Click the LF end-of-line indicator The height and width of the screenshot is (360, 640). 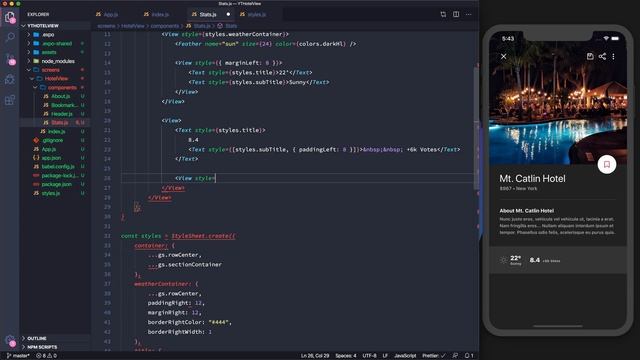(x=385, y=356)
